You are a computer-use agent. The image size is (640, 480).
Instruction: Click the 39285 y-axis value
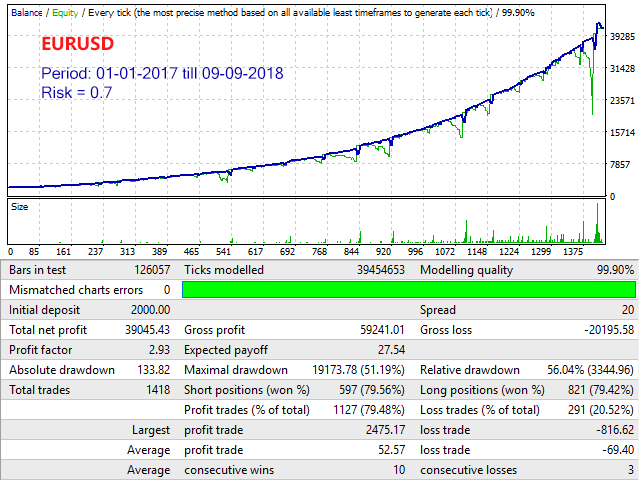(622, 37)
